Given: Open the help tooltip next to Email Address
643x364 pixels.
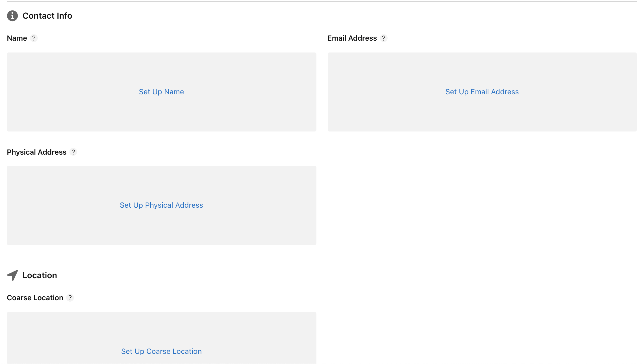Looking at the screenshot, I should pyautogui.click(x=384, y=38).
